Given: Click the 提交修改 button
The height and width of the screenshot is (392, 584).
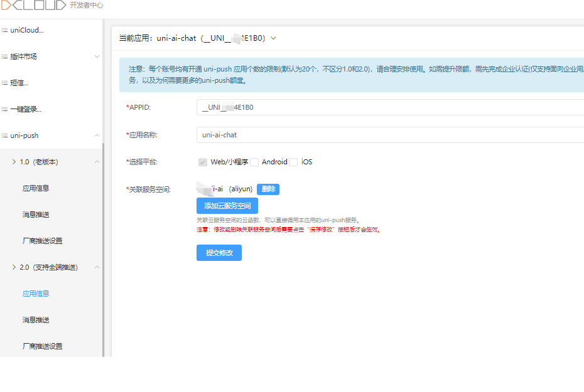Looking at the screenshot, I should coord(219,253).
